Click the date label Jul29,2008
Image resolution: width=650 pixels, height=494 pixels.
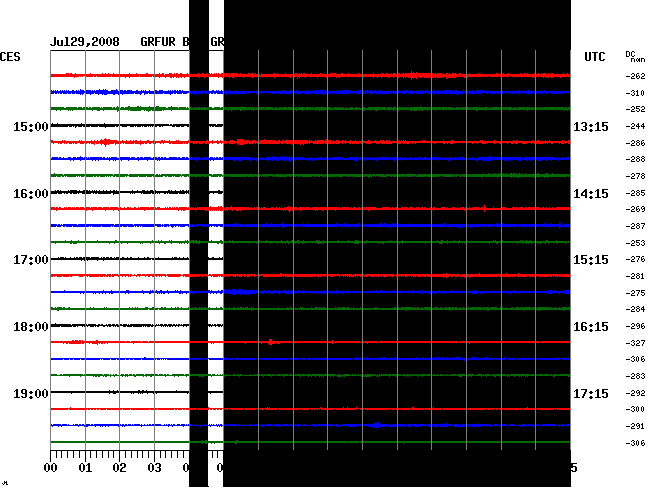[x=85, y=42]
